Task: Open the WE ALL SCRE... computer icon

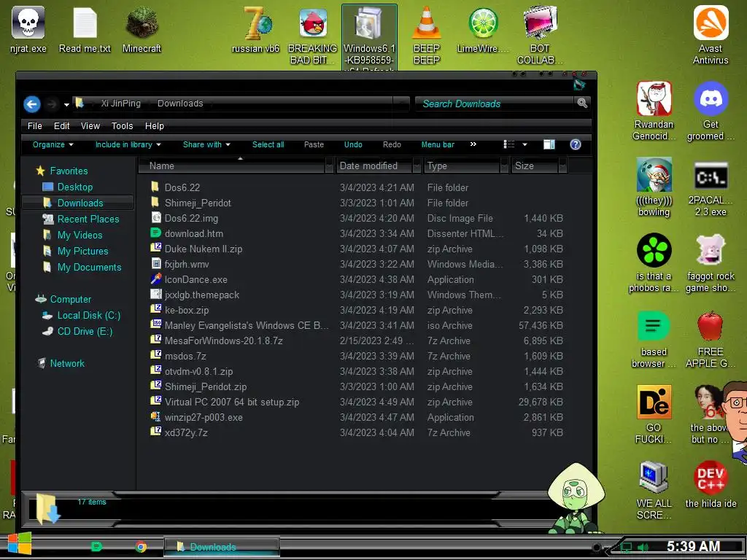Action: (654, 491)
